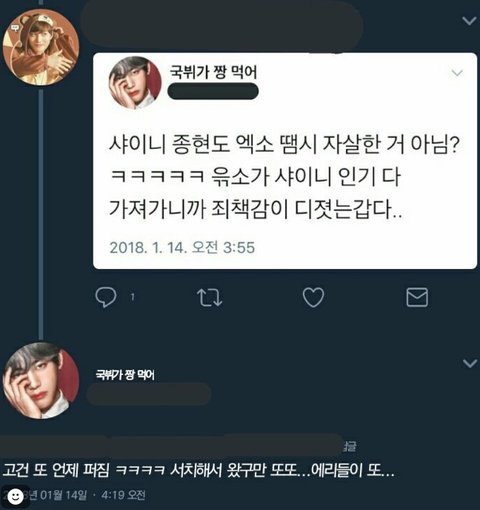Open the reply author's name 국뷔가 짱 먹어
This screenshot has width=480, height=510.
point(125,375)
